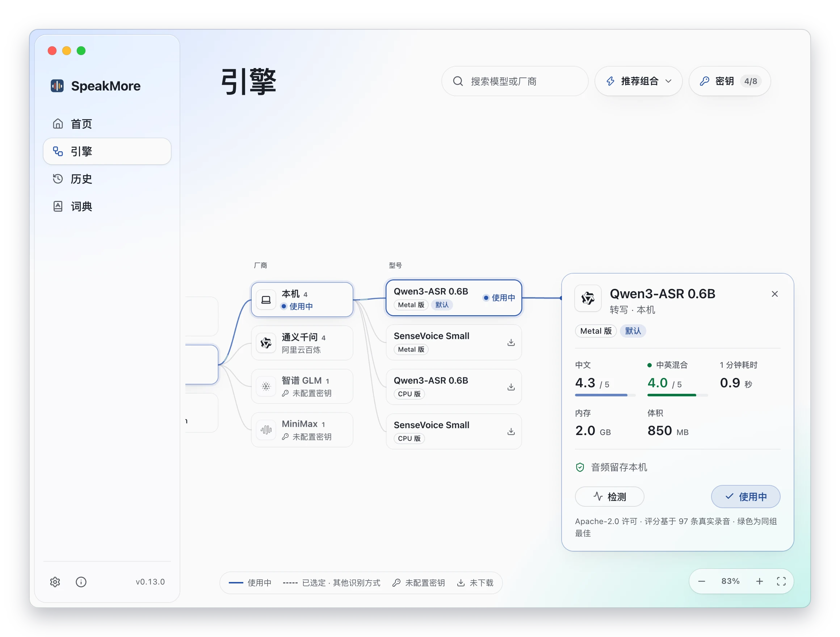The width and height of the screenshot is (840, 637).
Task: Click the laptop icon on 本机 node
Action: pos(266,300)
